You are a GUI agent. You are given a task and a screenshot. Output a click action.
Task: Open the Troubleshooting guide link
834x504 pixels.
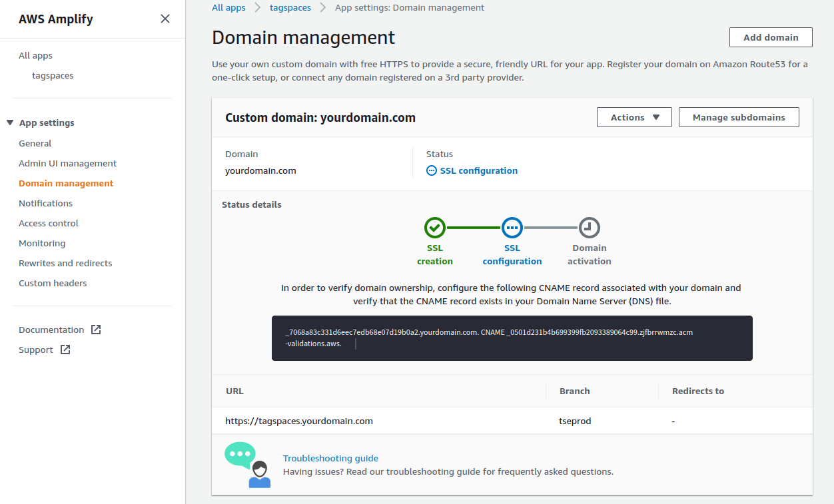click(330, 458)
